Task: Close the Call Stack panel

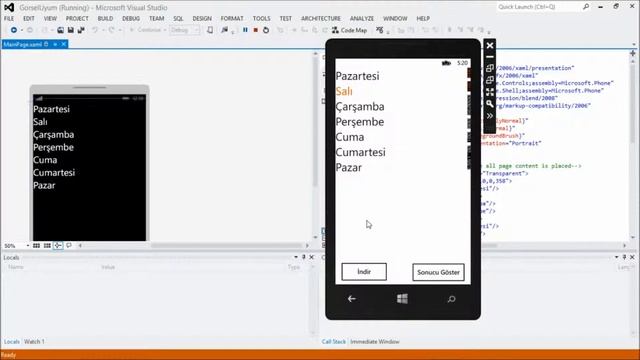Action: pos(632,257)
